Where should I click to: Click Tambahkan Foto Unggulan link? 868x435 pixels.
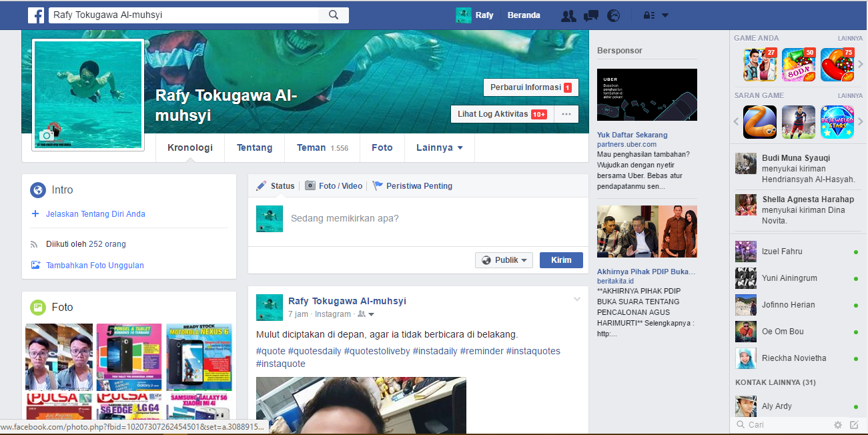95,265
